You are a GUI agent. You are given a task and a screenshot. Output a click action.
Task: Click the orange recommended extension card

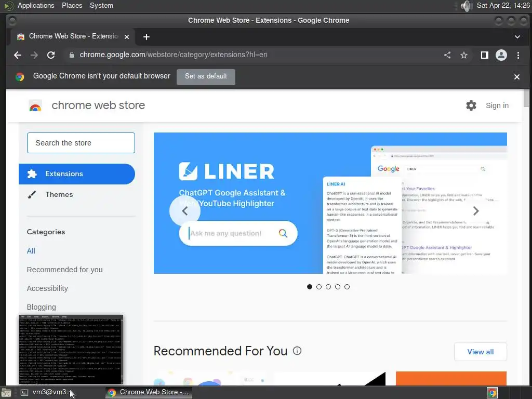point(451,378)
